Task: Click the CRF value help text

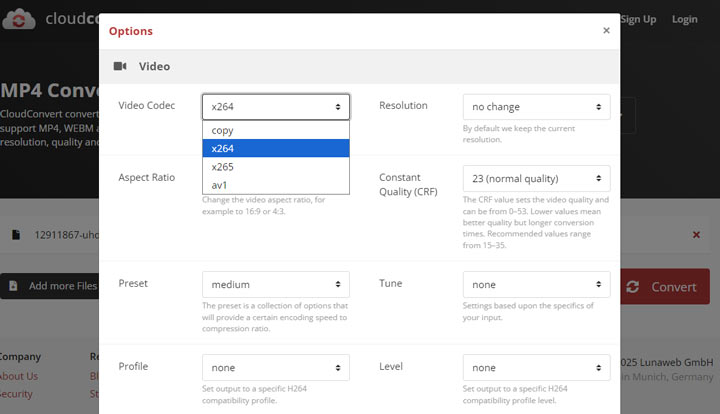Action: [535, 223]
